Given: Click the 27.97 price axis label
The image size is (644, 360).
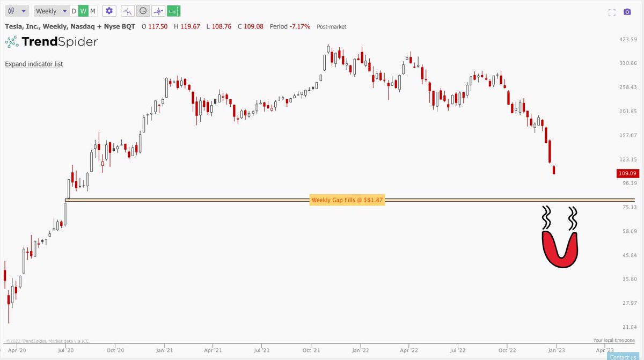Looking at the screenshot, I should click(x=629, y=303).
